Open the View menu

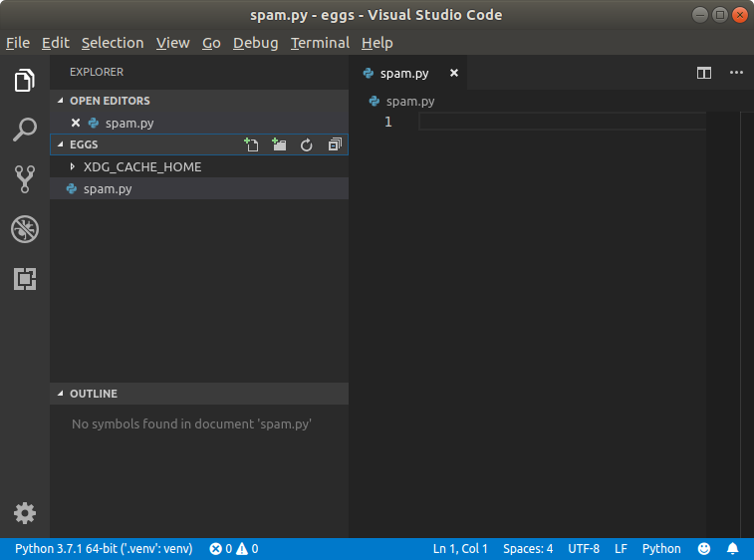(x=172, y=43)
